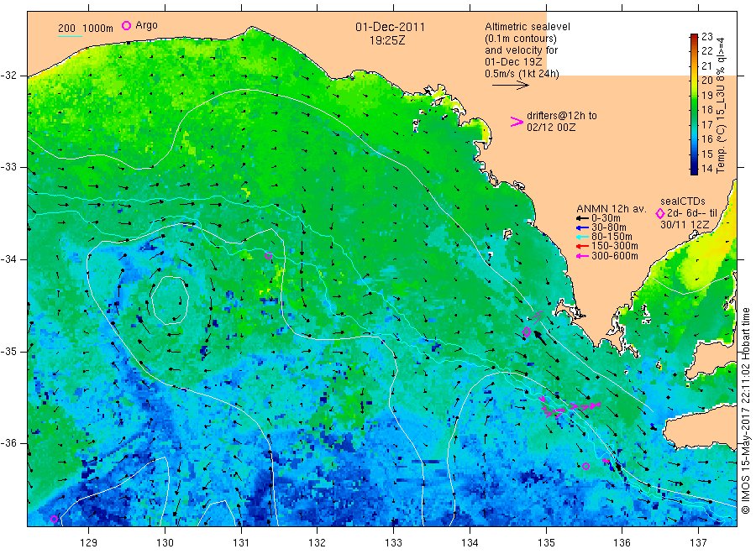Click the black 0-30m ANMN arrow symbol
Screen dimensions: 756x554
tap(582, 219)
